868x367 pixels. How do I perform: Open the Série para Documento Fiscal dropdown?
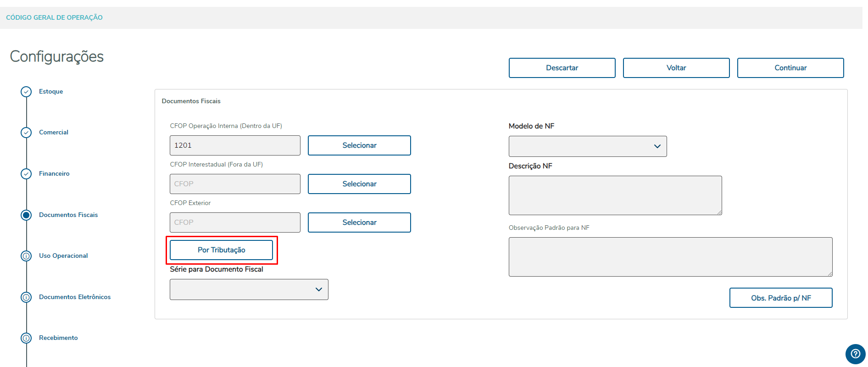pyautogui.click(x=249, y=289)
